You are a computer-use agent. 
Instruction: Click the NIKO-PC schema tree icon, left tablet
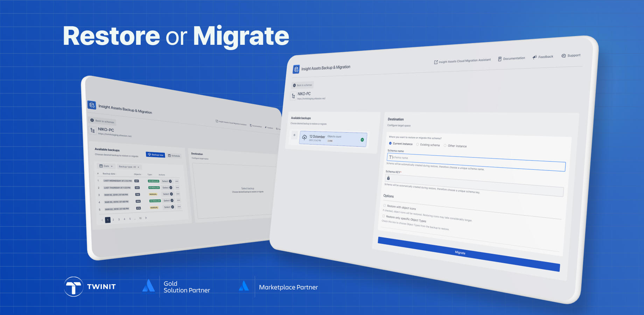(93, 130)
